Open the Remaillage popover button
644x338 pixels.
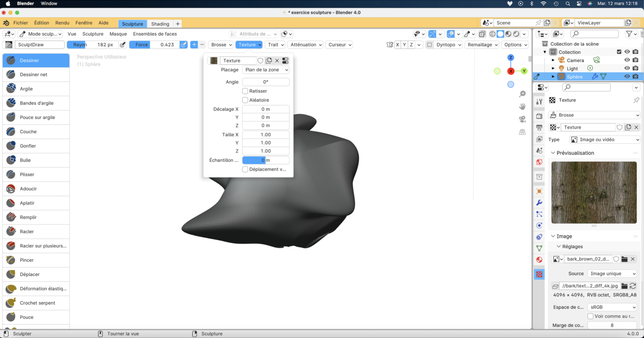click(x=482, y=45)
